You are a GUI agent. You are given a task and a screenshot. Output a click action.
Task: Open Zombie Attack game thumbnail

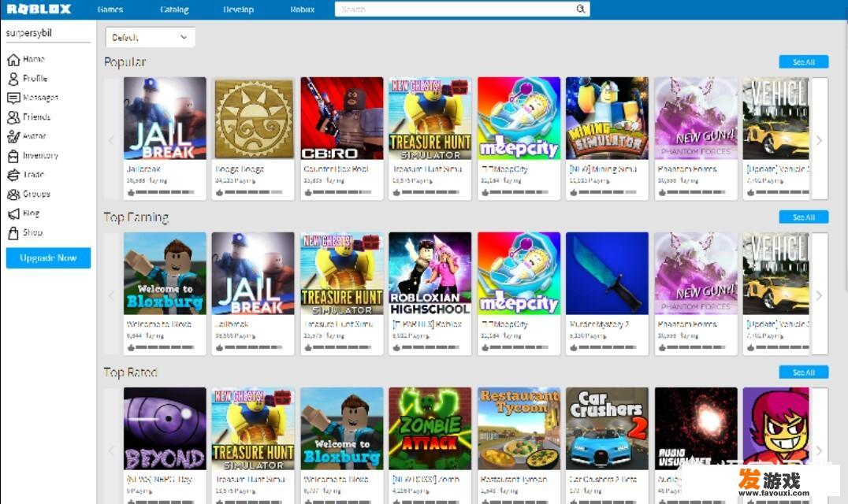[x=430, y=428]
